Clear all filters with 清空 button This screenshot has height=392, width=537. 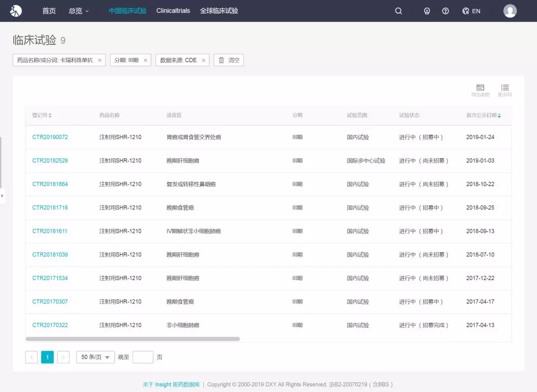(229, 60)
